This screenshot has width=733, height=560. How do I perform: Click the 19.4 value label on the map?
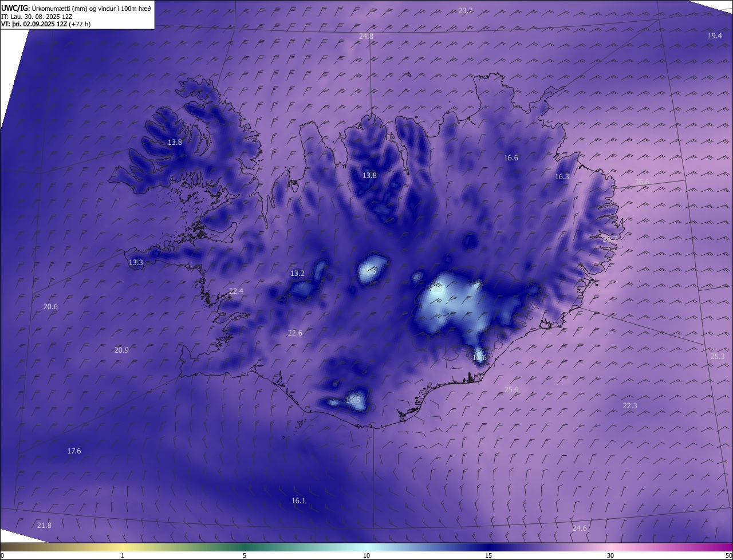point(715,36)
